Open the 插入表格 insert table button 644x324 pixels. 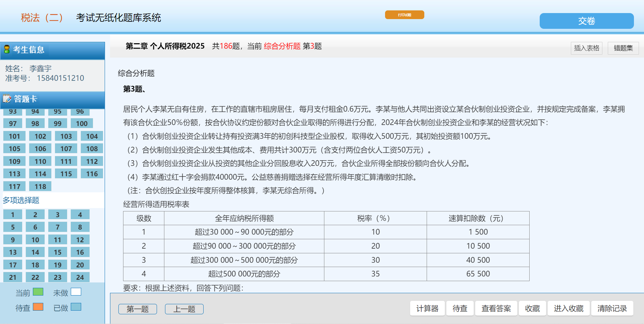tap(586, 48)
